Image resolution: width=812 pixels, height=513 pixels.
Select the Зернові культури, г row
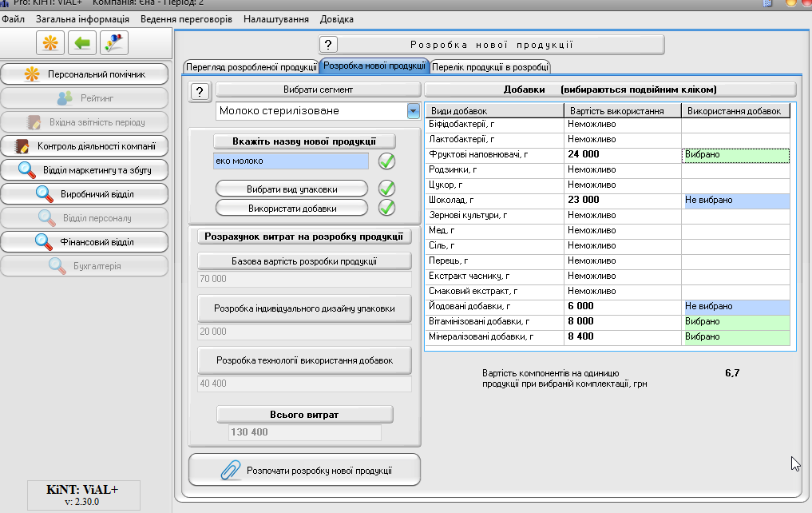point(608,215)
